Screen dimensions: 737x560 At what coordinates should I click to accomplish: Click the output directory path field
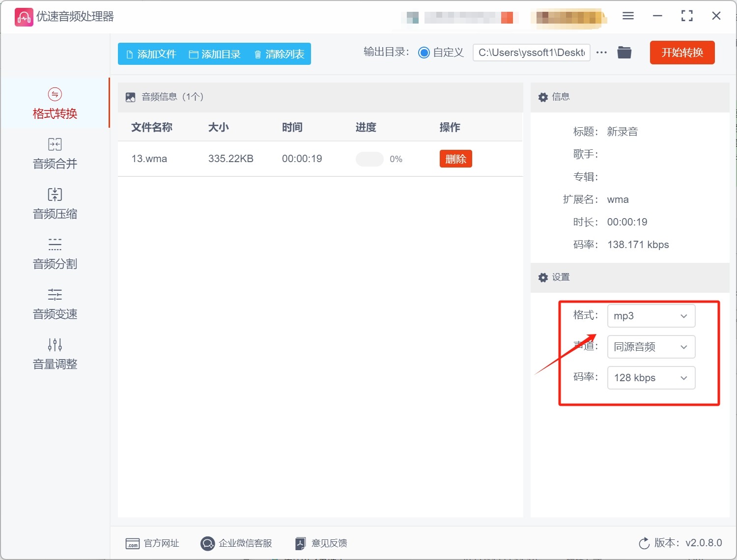pos(531,53)
